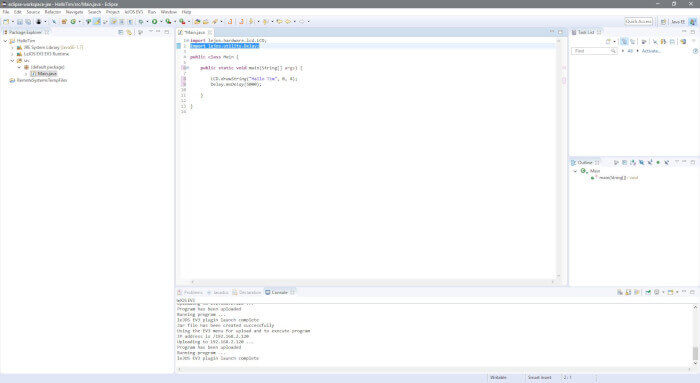Click the Save icon in main toolbar
This screenshot has height=383, width=700.
(x=20, y=21)
